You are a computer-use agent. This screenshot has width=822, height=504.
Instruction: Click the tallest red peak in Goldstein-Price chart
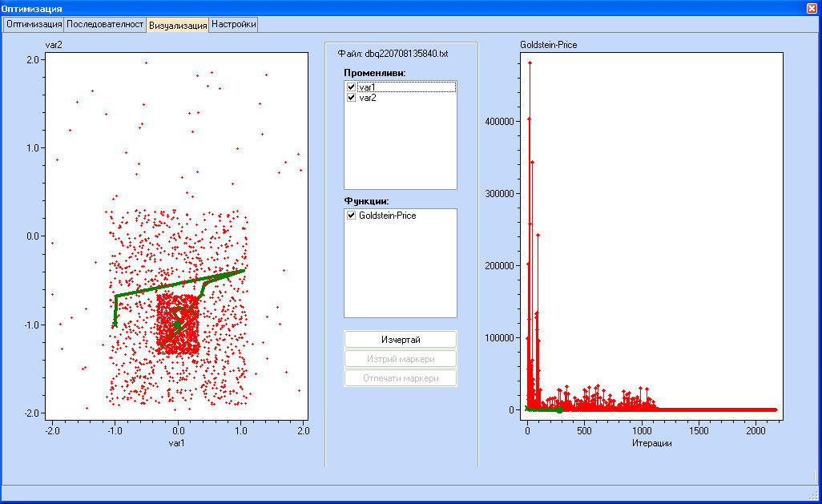point(530,62)
